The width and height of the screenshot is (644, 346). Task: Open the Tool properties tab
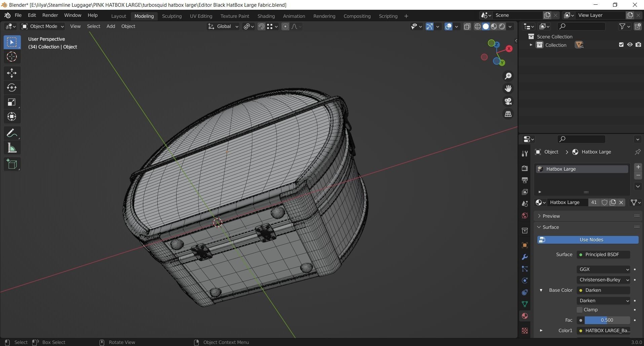525,153
